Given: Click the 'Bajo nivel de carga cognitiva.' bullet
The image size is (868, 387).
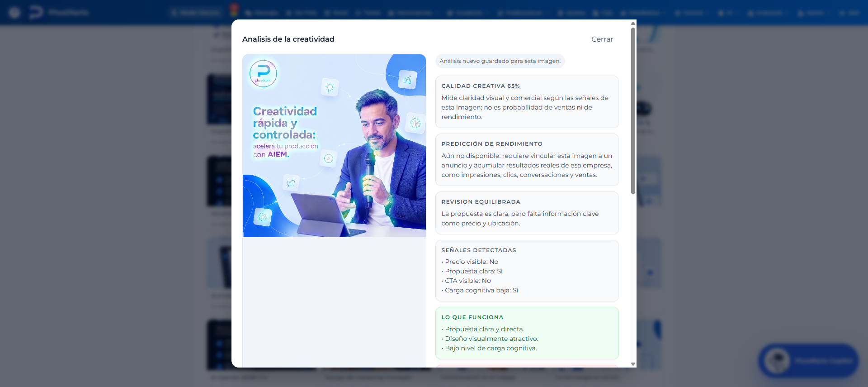Looking at the screenshot, I should click(489, 348).
